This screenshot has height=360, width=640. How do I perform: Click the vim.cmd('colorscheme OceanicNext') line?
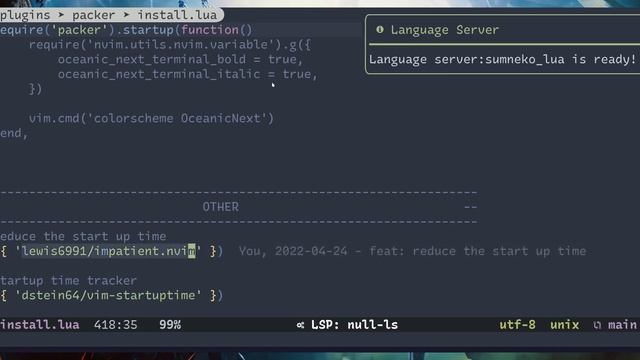[151, 118]
